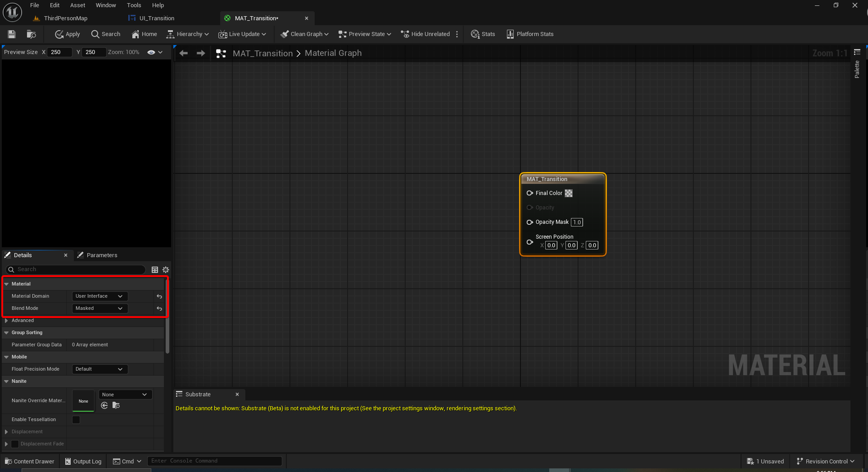Apply material changes

coord(67,34)
